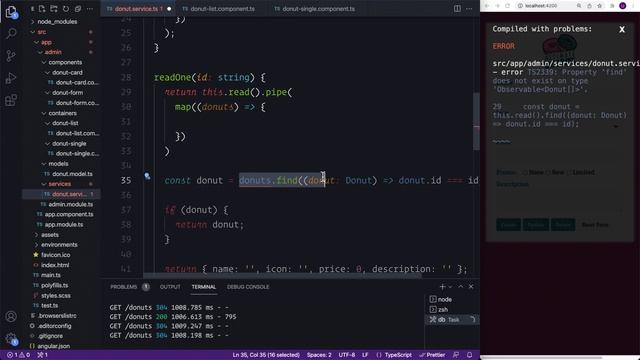
Task: Open admin.module.ts in the file tree
Action: [70, 204]
